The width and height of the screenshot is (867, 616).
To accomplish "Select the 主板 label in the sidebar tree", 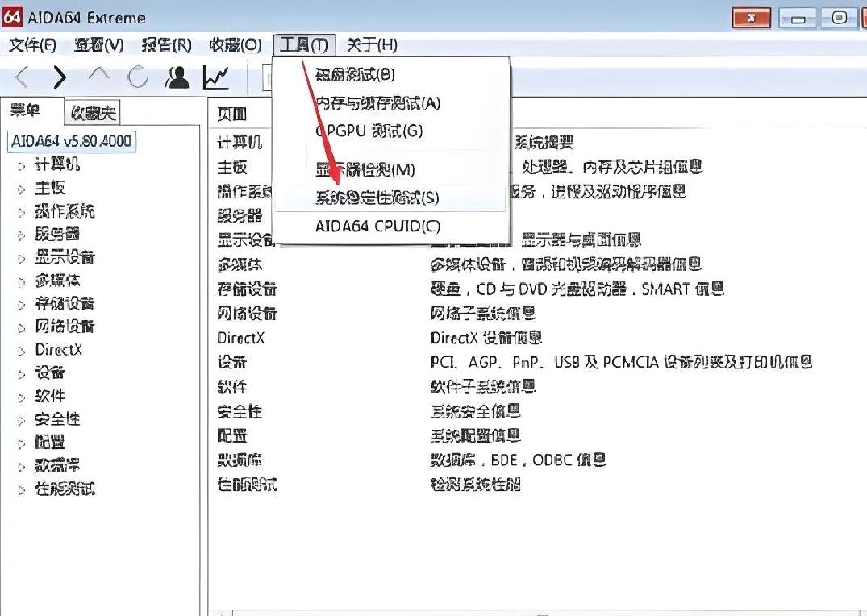I will point(50,188).
